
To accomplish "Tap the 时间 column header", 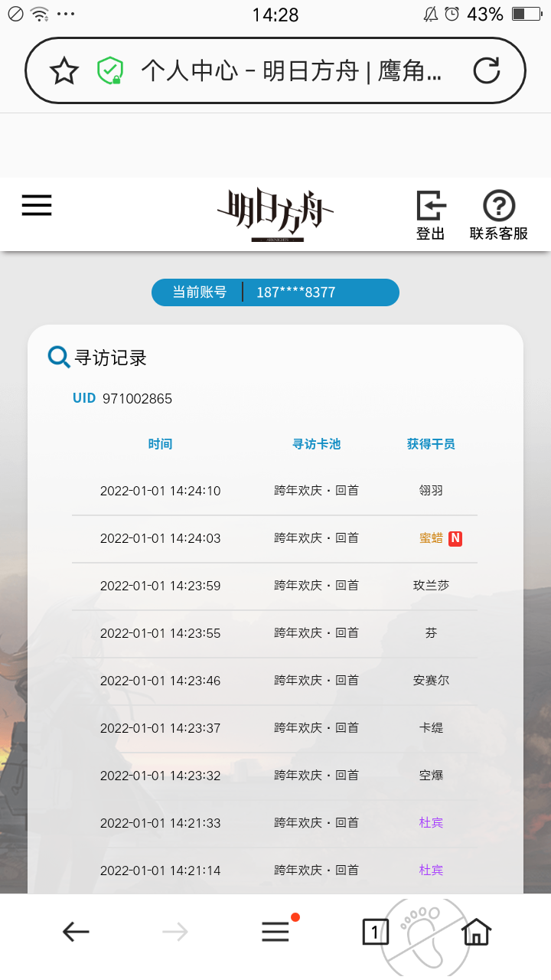I will point(160,444).
